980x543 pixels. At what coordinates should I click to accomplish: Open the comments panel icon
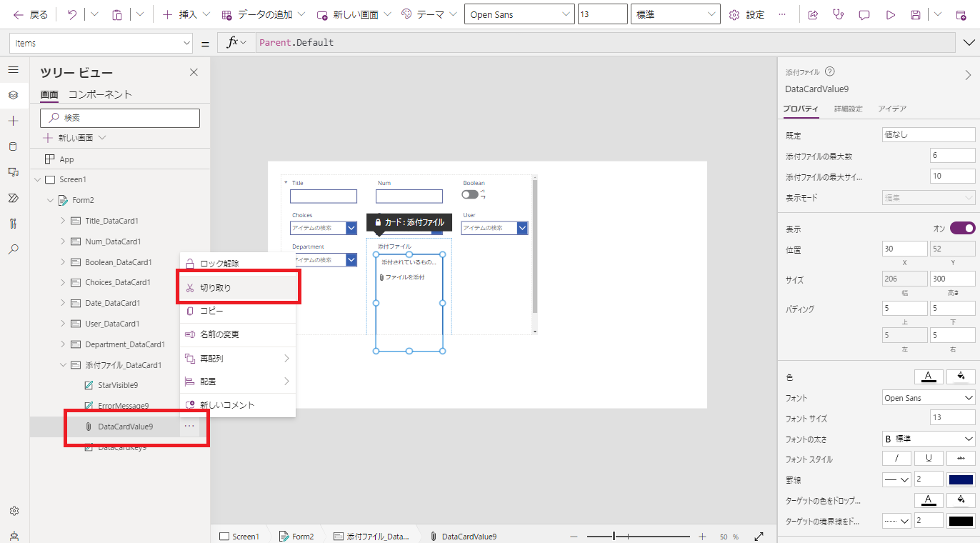864,14
